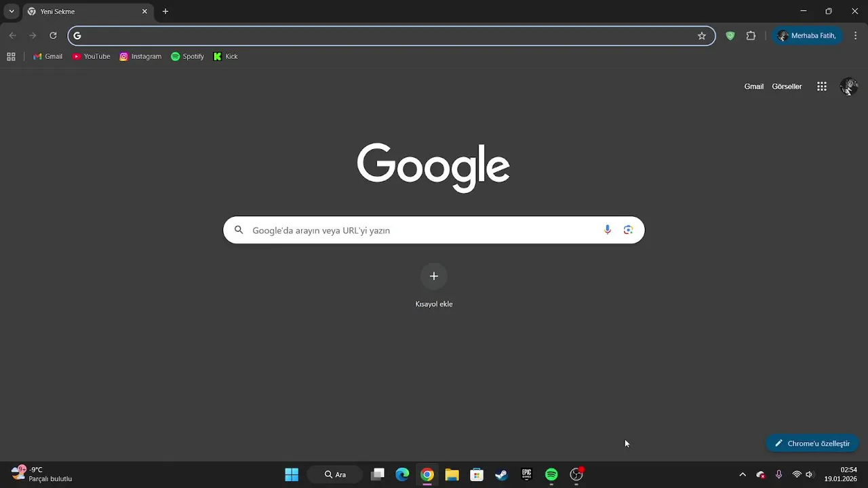Open Spotify app from taskbar
The height and width of the screenshot is (488, 868).
click(551, 474)
